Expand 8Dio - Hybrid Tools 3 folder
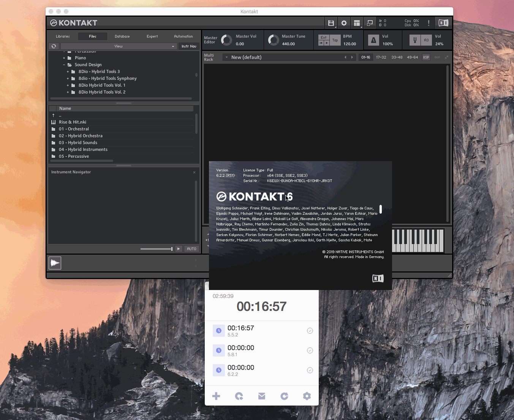Image resolution: width=514 pixels, height=420 pixels. [x=68, y=72]
